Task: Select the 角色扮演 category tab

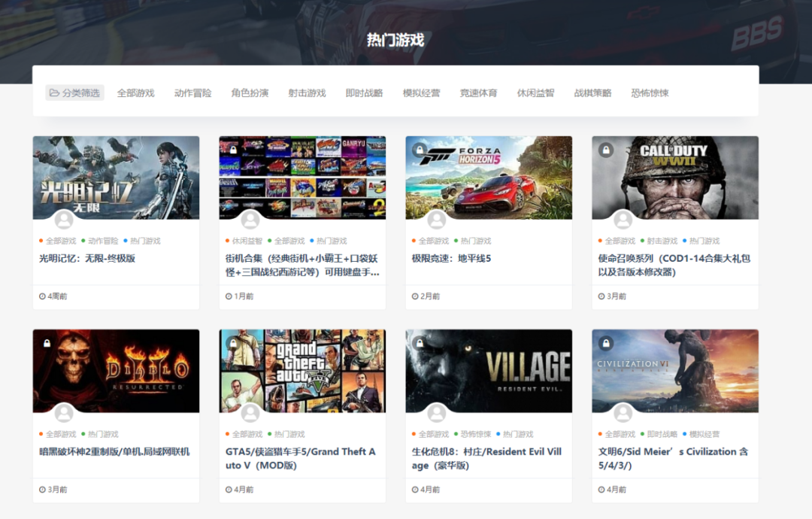Action: coord(250,93)
